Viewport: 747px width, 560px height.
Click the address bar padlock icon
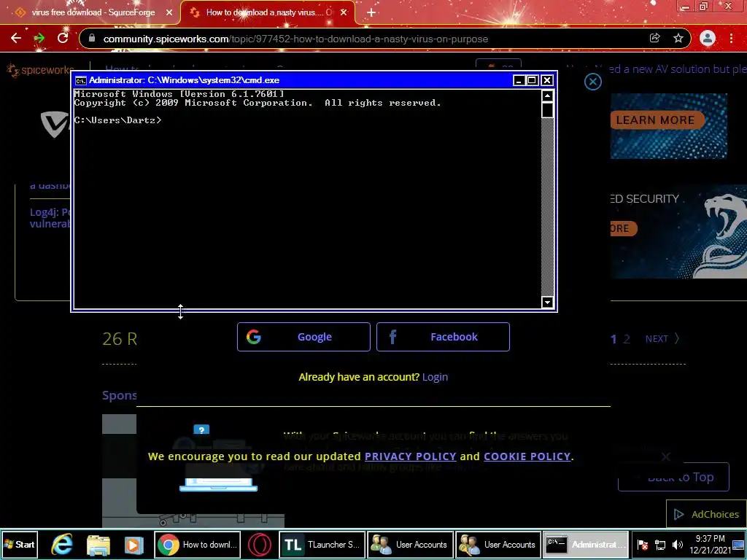coord(92,39)
